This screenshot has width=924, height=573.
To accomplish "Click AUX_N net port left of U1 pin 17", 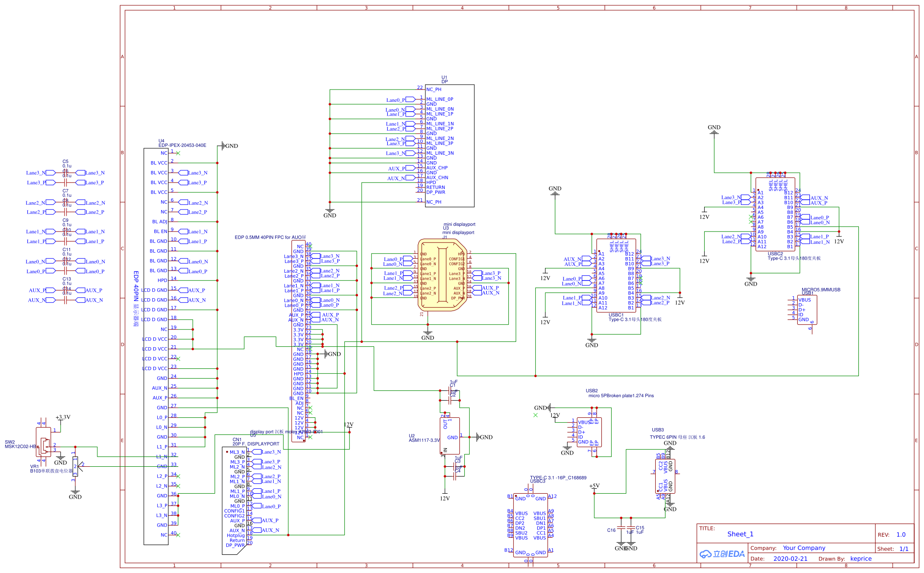I will pos(401,178).
